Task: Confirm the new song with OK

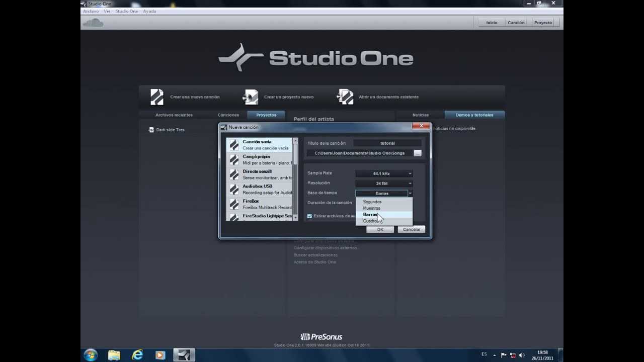Action: point(380,230)
